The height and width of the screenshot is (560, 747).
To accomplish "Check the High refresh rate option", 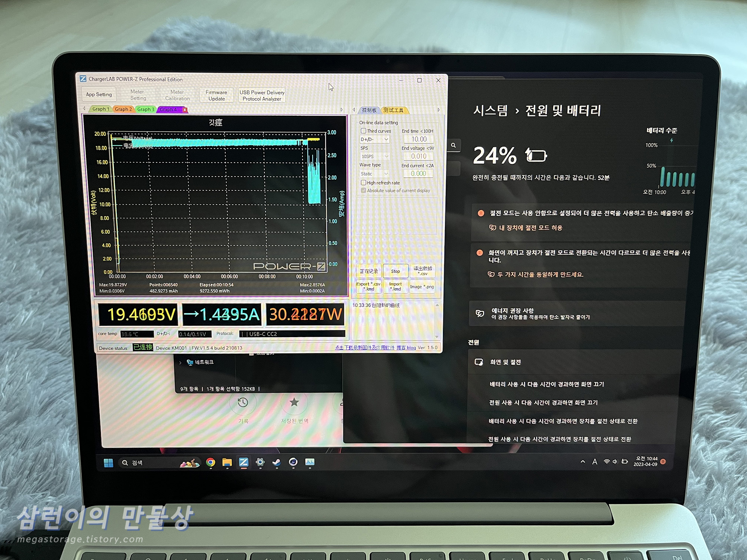I will pos(363,183).
